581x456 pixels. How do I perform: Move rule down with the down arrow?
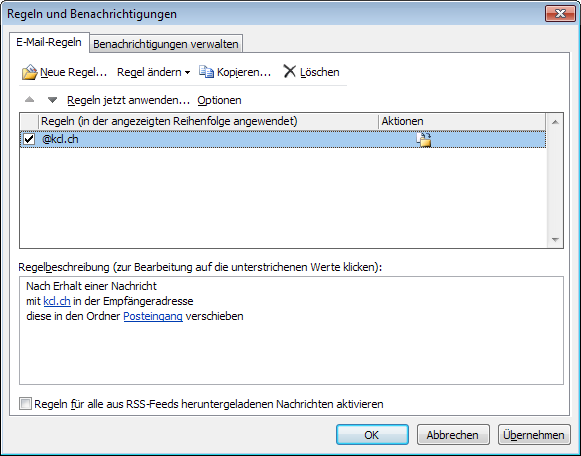53,100
